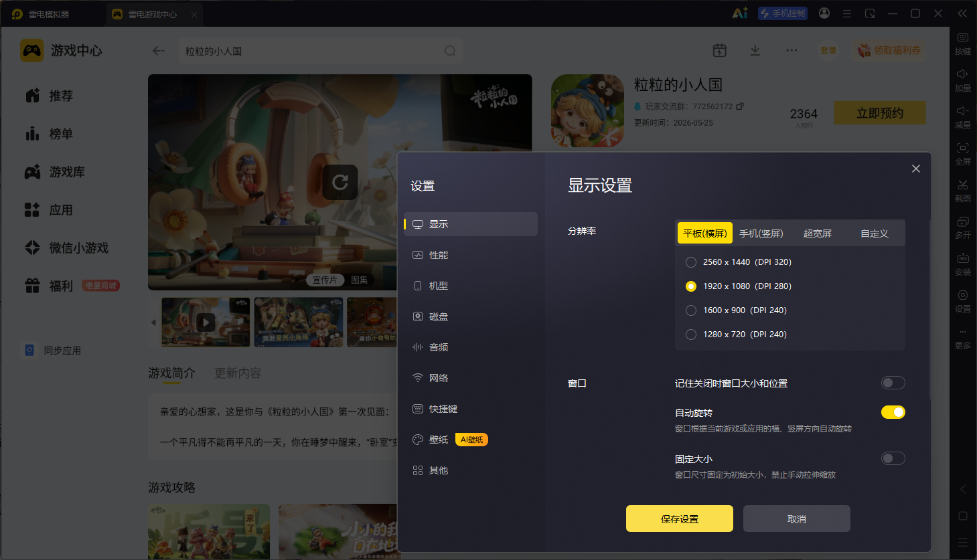Screen dimensions: 977x560
Task: Open the 其他 settings section
Action: tap(471, 470)
